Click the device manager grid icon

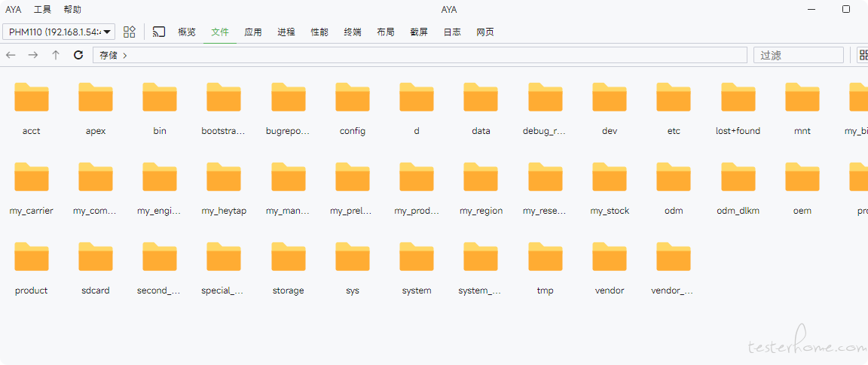click(130, 32)
